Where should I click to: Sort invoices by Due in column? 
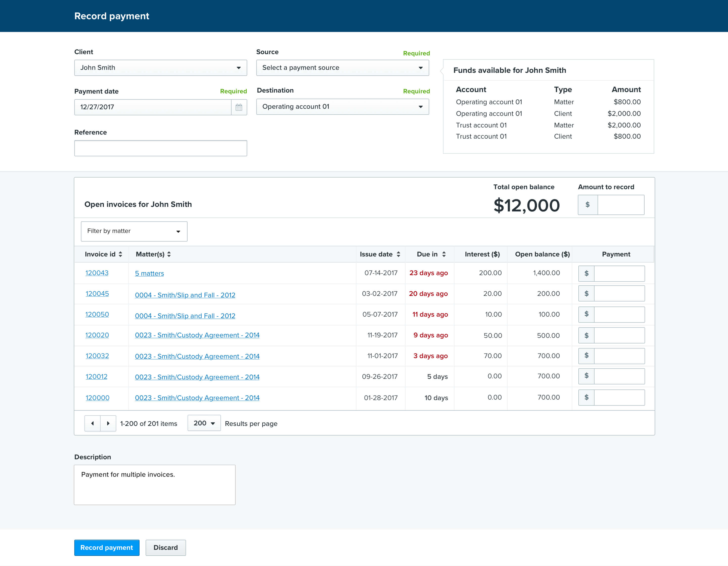tap(444, 254)
